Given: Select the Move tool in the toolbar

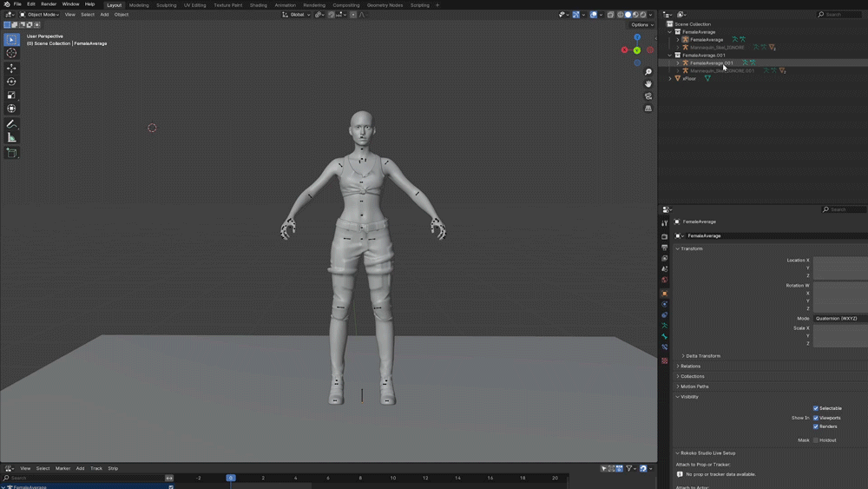Looking at the screenshot, I should pyautogui.click(x=11, y=68).
